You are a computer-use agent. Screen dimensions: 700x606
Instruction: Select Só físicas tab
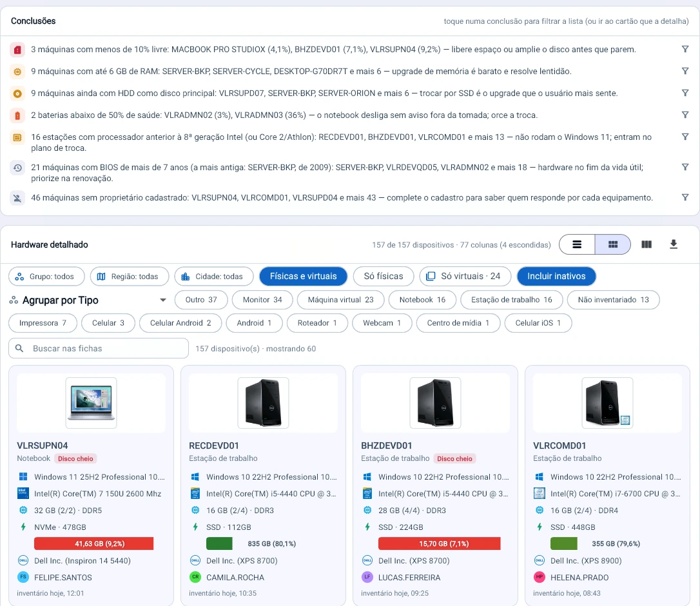coord(384,276)
